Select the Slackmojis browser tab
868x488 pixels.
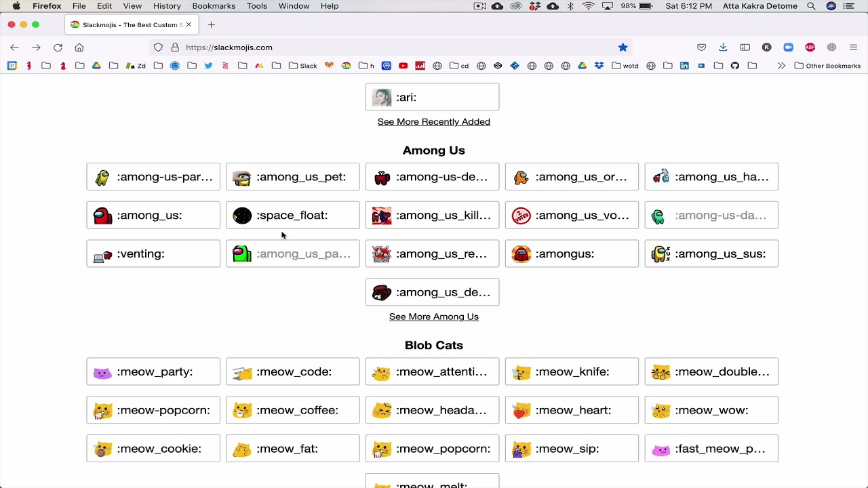pos(131,25)
